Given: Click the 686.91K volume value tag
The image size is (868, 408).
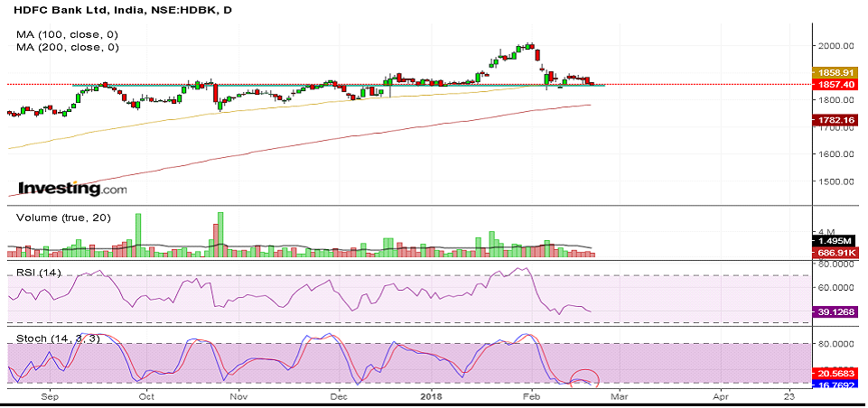Looking at the screenshot, I should [837, 253].
